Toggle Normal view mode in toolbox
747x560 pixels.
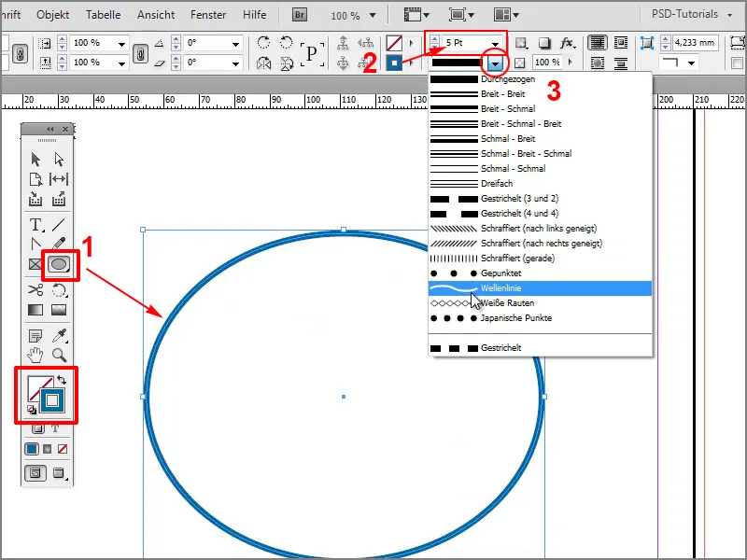[x=35, y=473]
